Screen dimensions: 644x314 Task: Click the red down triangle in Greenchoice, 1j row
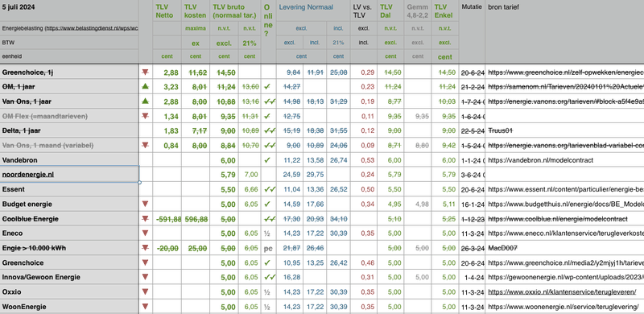click(x=145, y=72)
